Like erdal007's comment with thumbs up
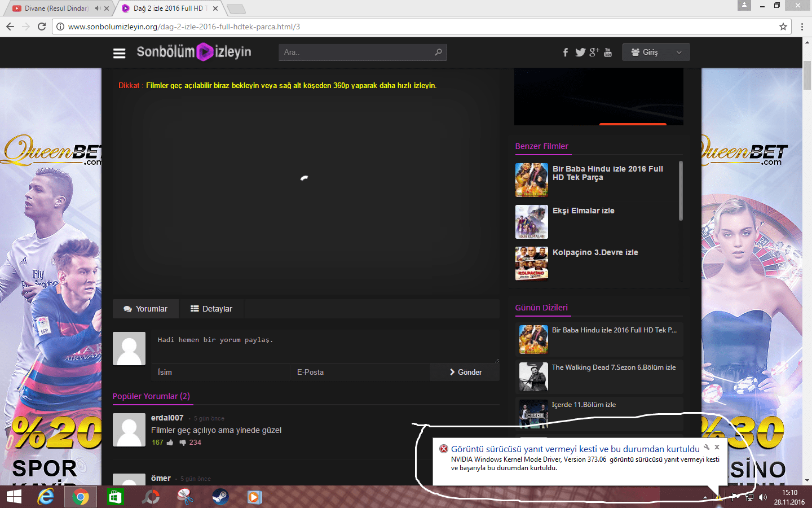The width and height of the screenshot is (812, 508). point(170,443)
